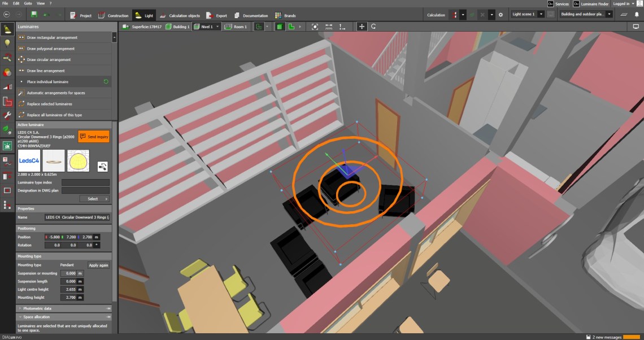This screenshot has width=644, height=340.
Task: Open the Goto menu
Action: 28,3
